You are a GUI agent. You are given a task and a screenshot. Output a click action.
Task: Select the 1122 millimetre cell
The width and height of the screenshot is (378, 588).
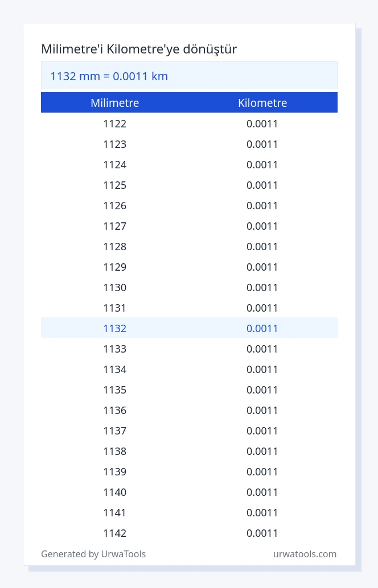pos(115,123)
